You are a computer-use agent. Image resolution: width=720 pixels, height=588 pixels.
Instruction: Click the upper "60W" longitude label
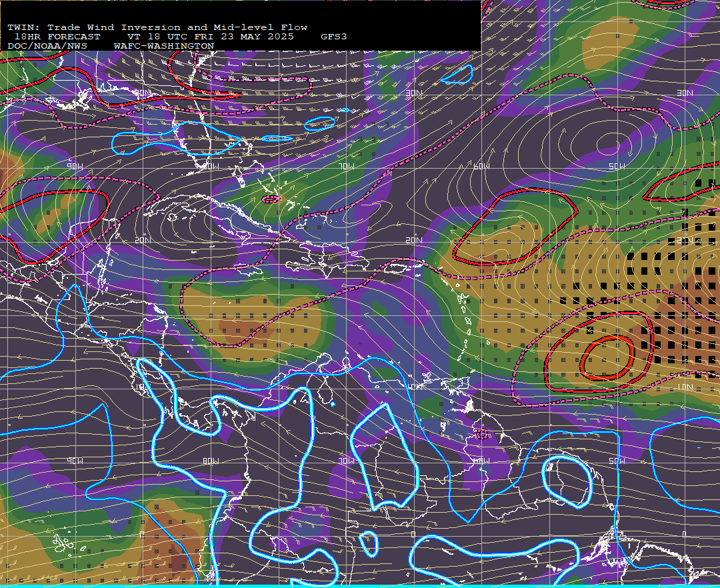(x=481, y=166)
